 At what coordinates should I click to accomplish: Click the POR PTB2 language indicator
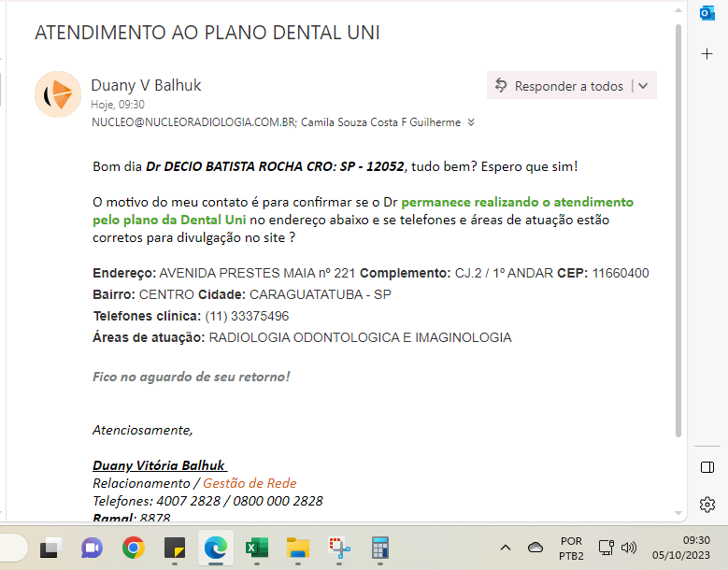click(571, 549)
